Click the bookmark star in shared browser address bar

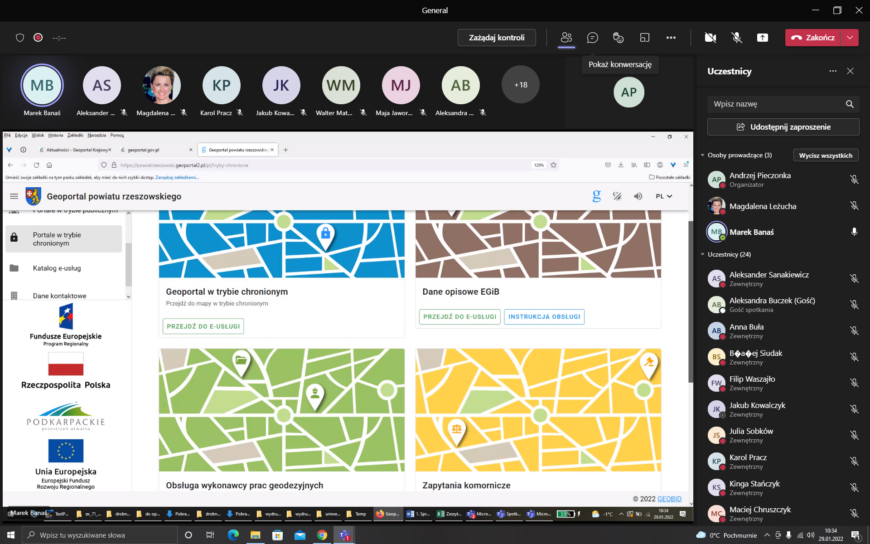click(553, 165)
